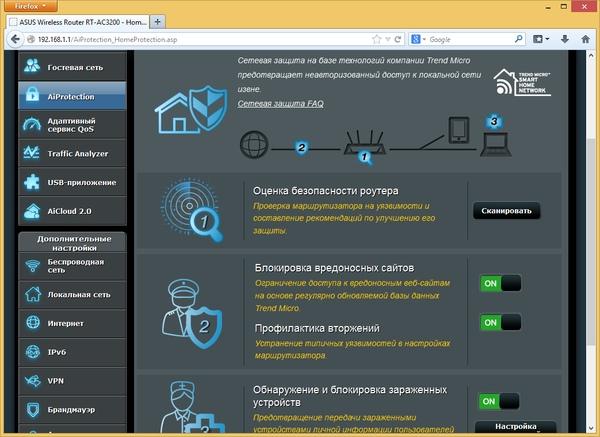Open the Сетевая защита FAQ link
The image size is (600, 437).
[x=280, y=104]
